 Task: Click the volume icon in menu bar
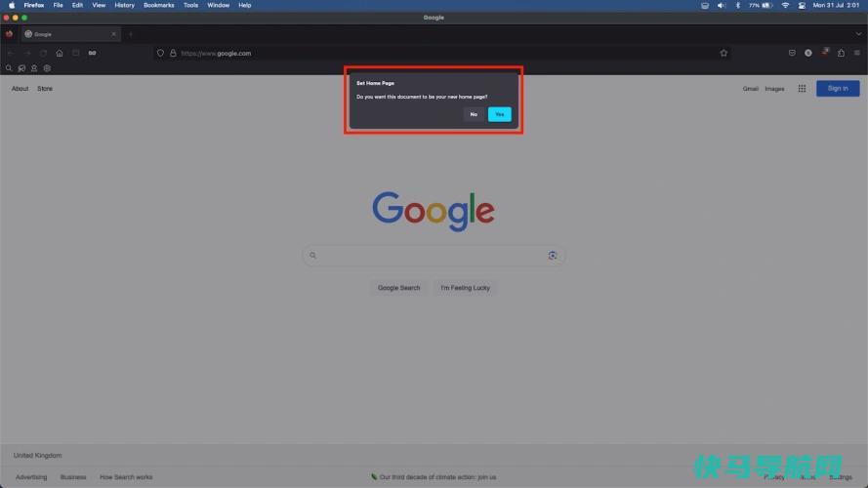pyautogui.click(x=721, y=5)
